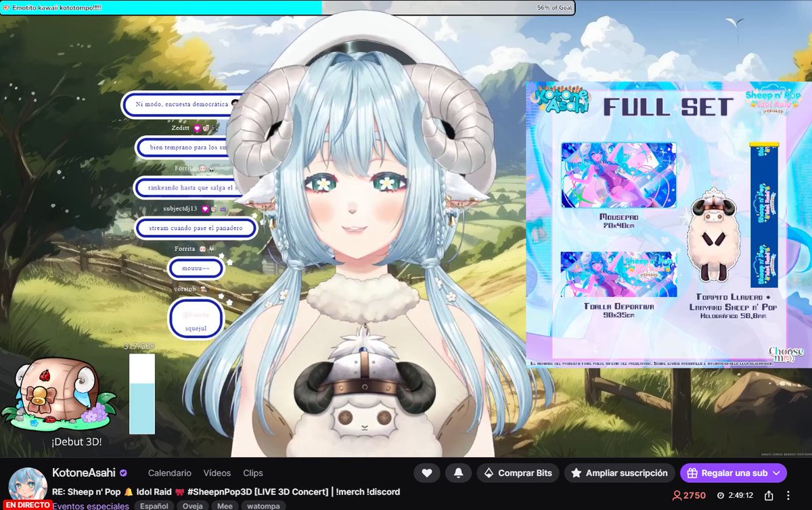The height and width of the screenshot is (510, 812).
Task: Click chat username subjectdj13
Action: click(179, 208)
